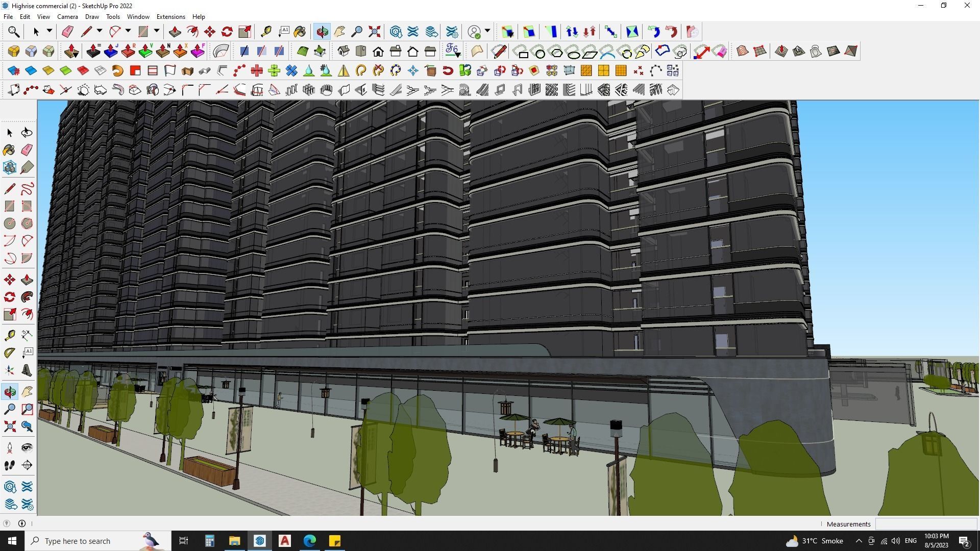980x551 pixels.
Task: Click Make Component icon in left toolbar
Action: tap(10, 167)
